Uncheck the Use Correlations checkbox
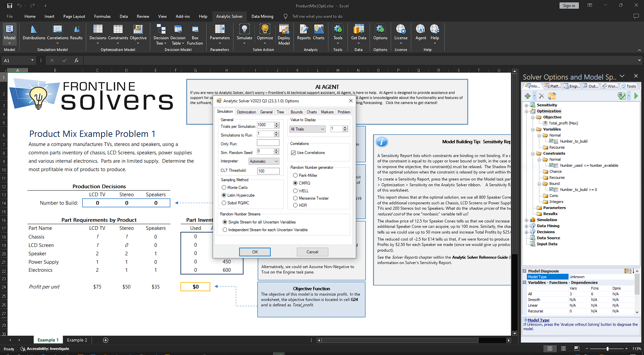The image size is (644, 355). point(293,153)
